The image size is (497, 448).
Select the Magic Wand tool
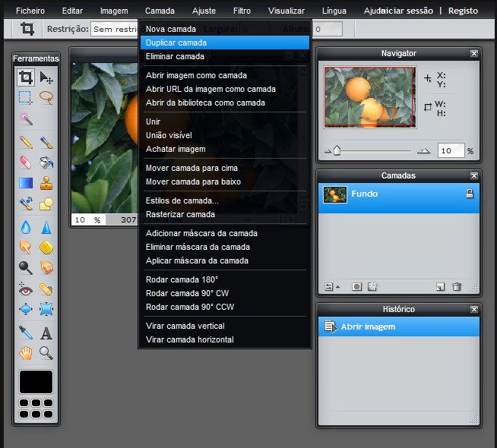pyautogui.click(x=26, y=118)
